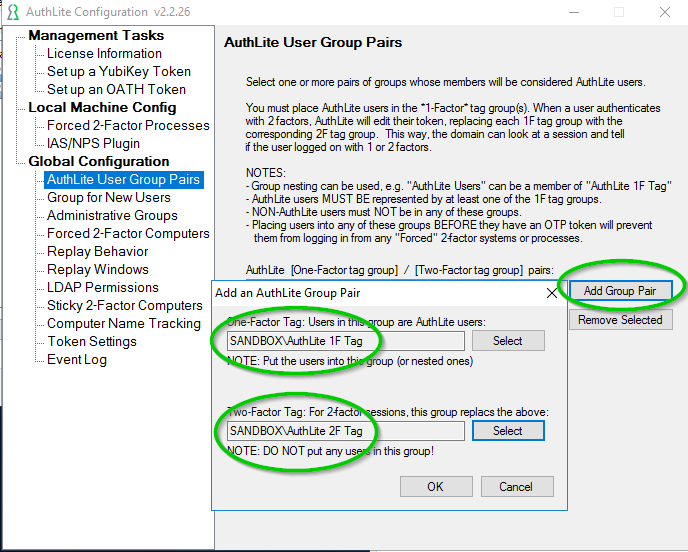This screenshot has height=552, width=688.
Task: Open the Local Machine Config heading
Action: click(102, 108)
